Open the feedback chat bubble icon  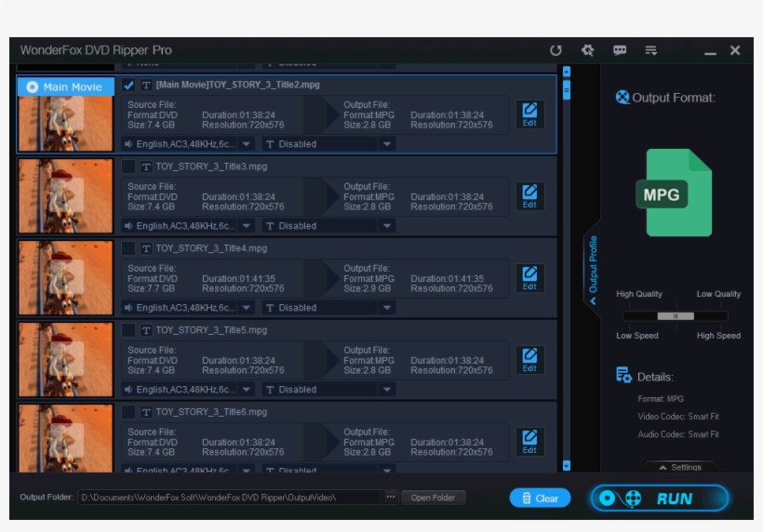[620, 50]
